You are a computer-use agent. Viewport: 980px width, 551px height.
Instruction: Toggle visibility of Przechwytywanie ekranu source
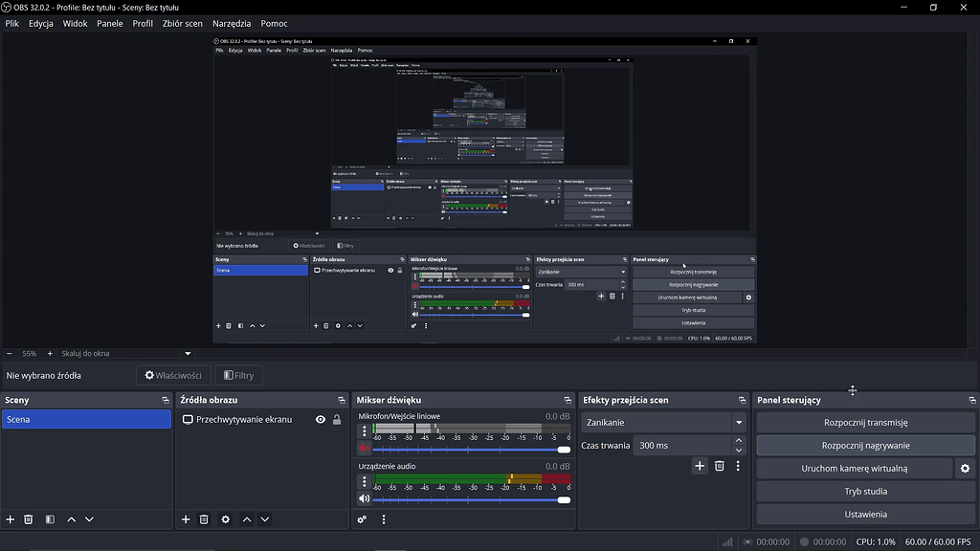[x=320, y=420]
